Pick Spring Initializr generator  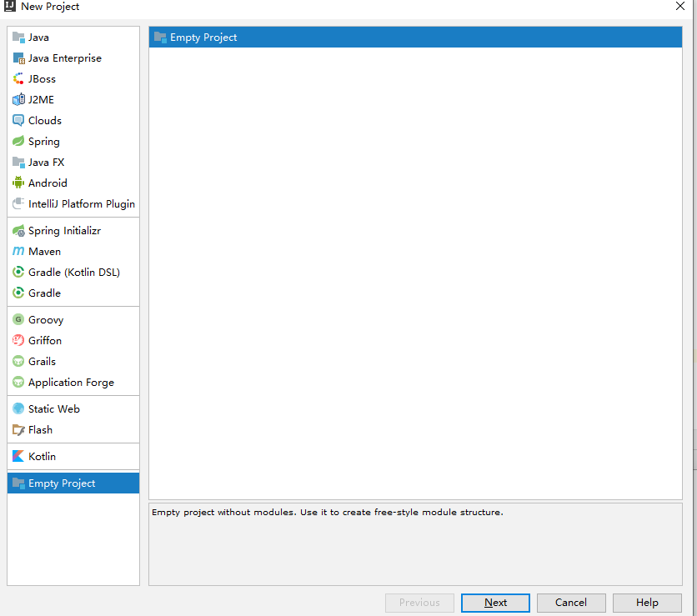[x=73, y=231]
